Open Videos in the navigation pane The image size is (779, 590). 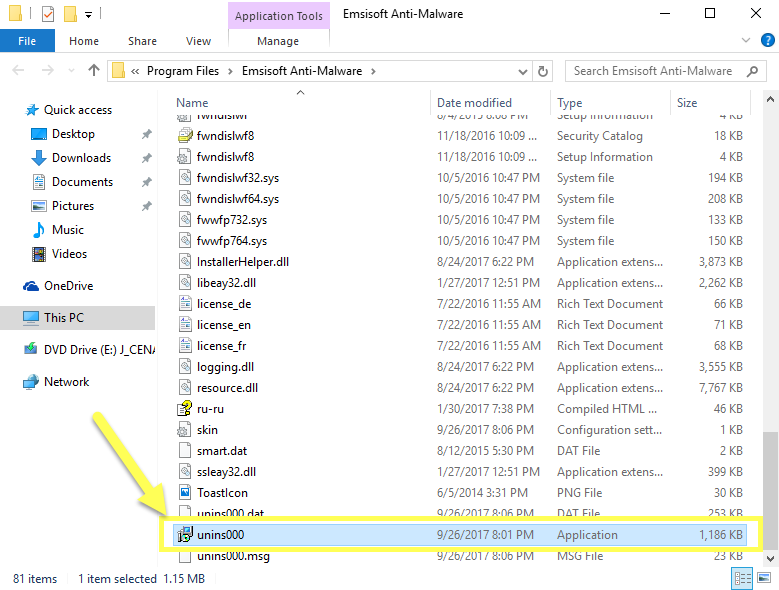69,254
